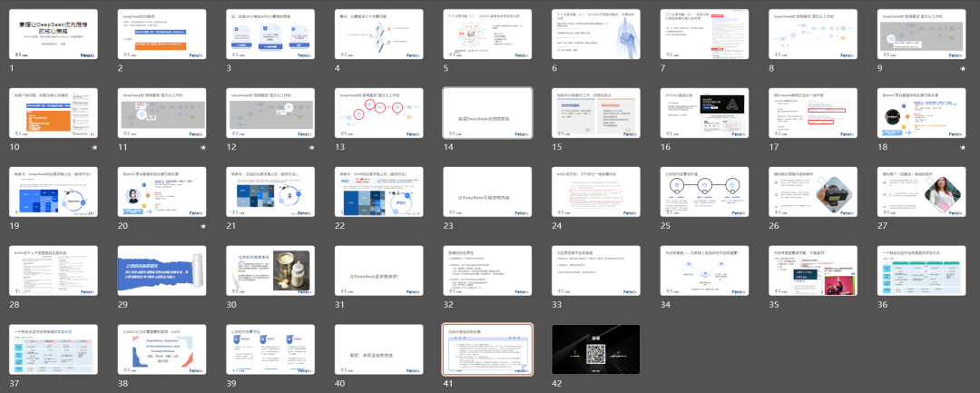Viewport: 980px width, 393px height.
Task: Select the black QR code slide 42
Action: pos(594,349)
